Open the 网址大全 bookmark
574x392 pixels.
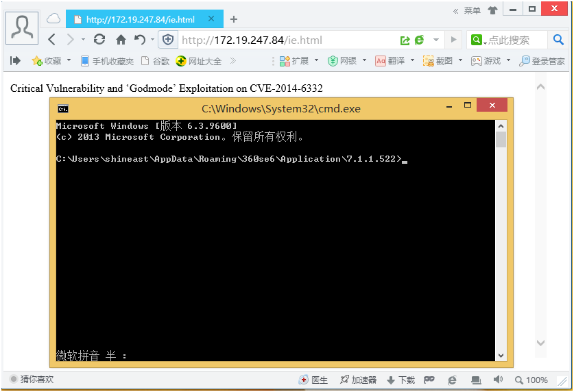click(199, 61)
